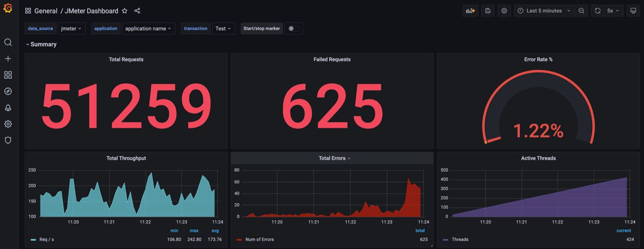Click the data_source variable label
Image resolution: width=644 pixels, height=249 pixels.
point(40,29)
